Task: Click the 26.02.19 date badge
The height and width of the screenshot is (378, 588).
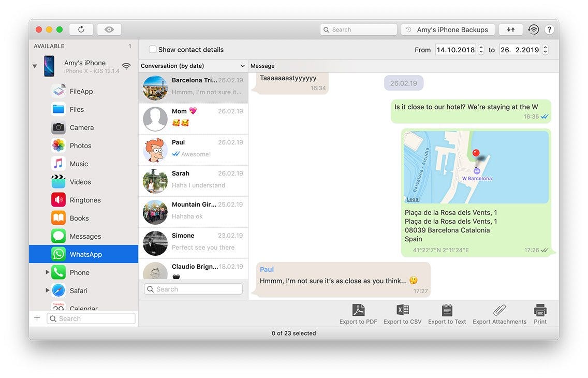Action: point(404,83)
